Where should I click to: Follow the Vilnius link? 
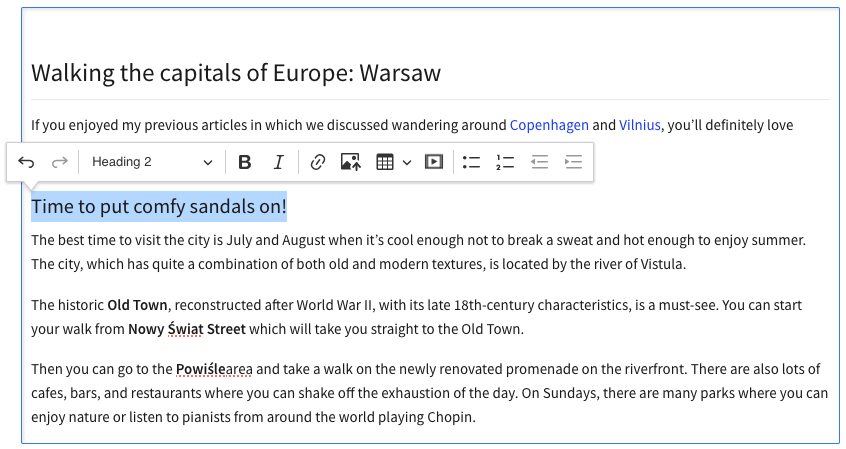click(x=639, y=125)
